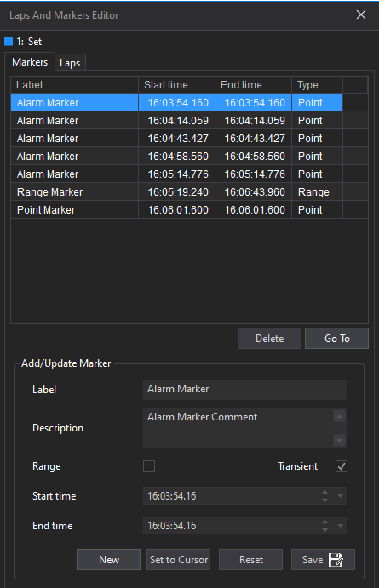Click Point type cell in 16:04:43.427 row
Image resolution: width=379 pixels, height=588 pixels.
point(317,139)
